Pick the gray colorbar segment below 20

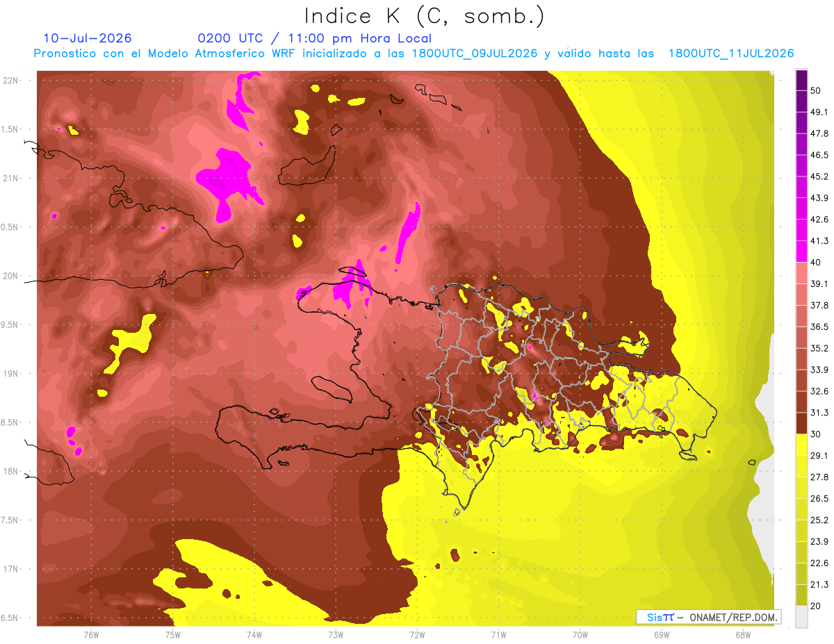click(801, 617)
